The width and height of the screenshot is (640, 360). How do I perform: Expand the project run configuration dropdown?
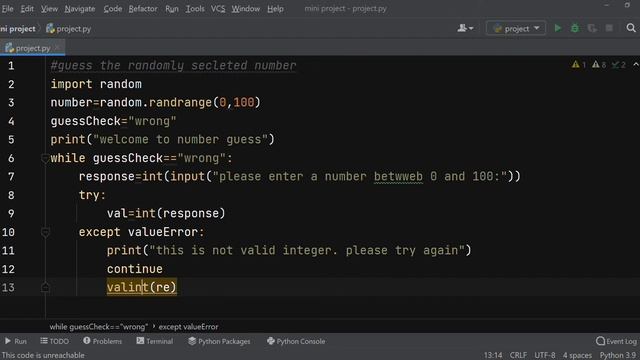click(x=516, y=28)
